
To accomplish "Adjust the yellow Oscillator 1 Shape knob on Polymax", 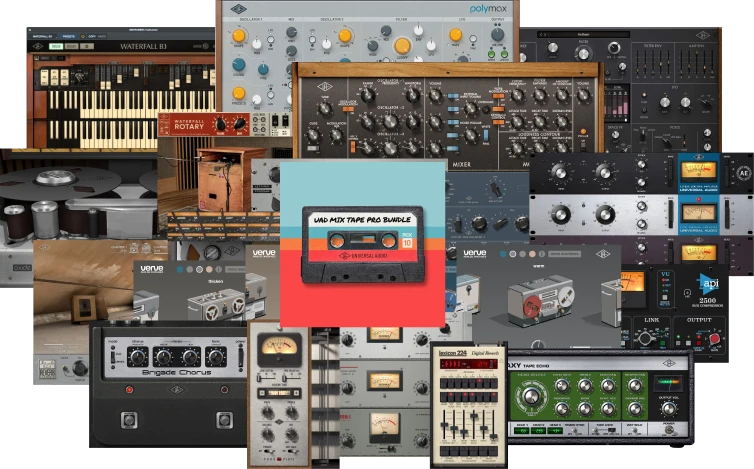I will (239, 36).
